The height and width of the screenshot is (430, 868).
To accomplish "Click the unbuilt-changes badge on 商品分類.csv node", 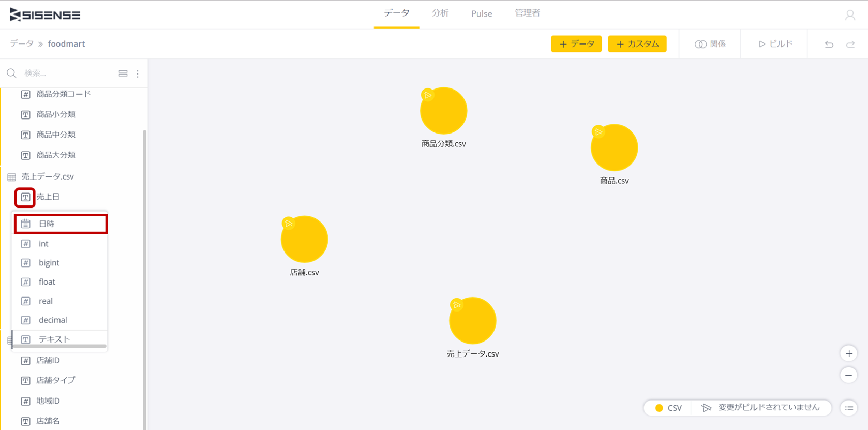I will (x=427, y=95).
